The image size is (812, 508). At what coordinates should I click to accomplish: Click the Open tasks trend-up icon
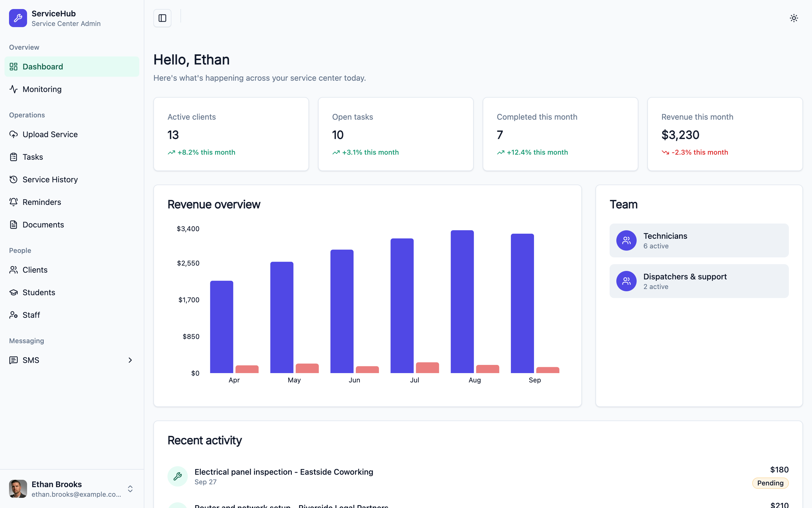(336, 152)
